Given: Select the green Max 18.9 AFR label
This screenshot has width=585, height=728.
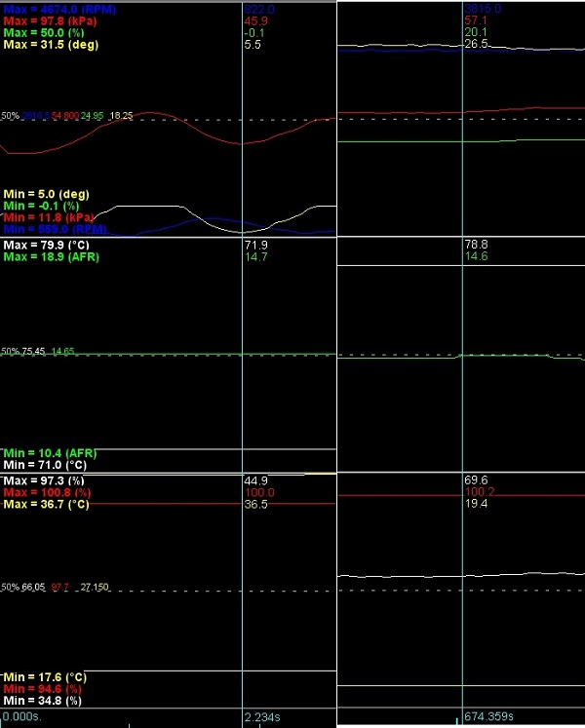Looking at the screenshot, I should pos(45,257).
